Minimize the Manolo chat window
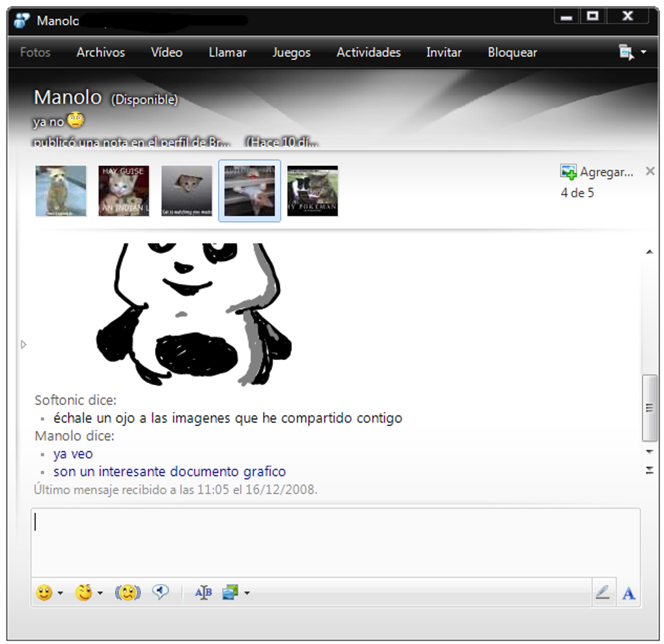 click(566, 17)
